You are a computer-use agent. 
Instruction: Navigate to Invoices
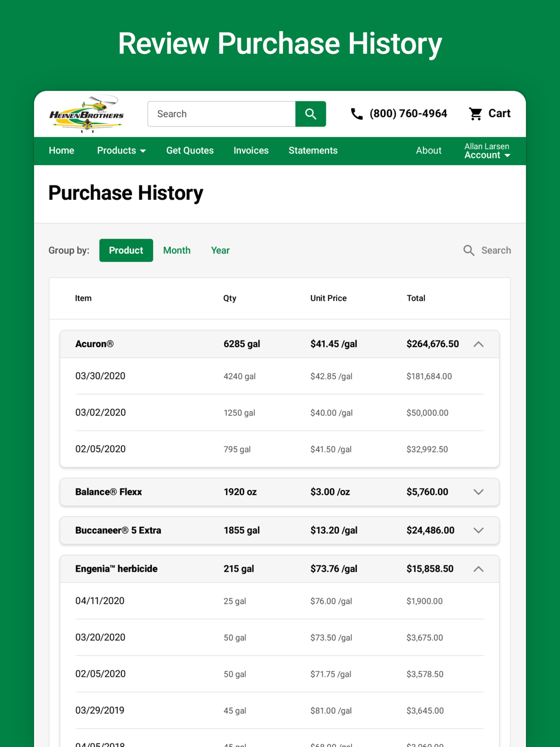[x=251, y=151]
